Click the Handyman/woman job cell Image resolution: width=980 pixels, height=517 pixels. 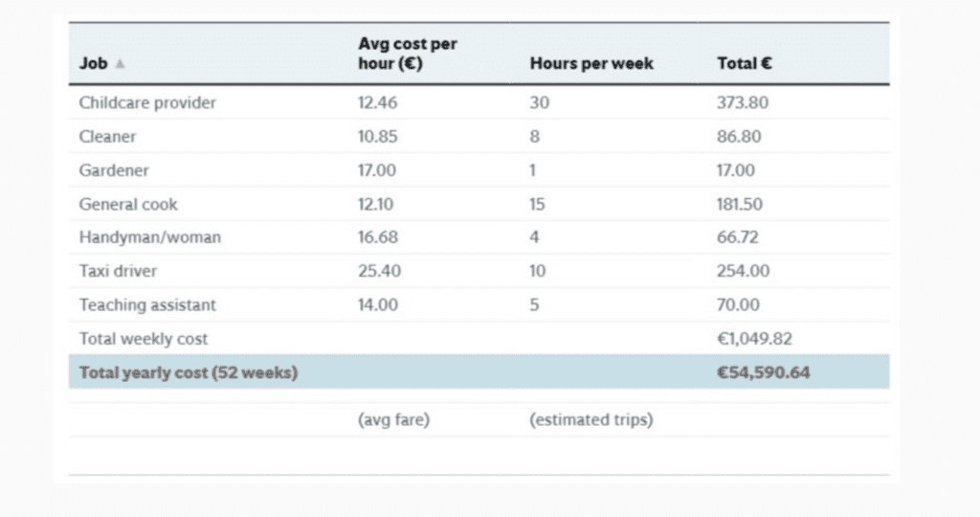click(x=149, y=237)
